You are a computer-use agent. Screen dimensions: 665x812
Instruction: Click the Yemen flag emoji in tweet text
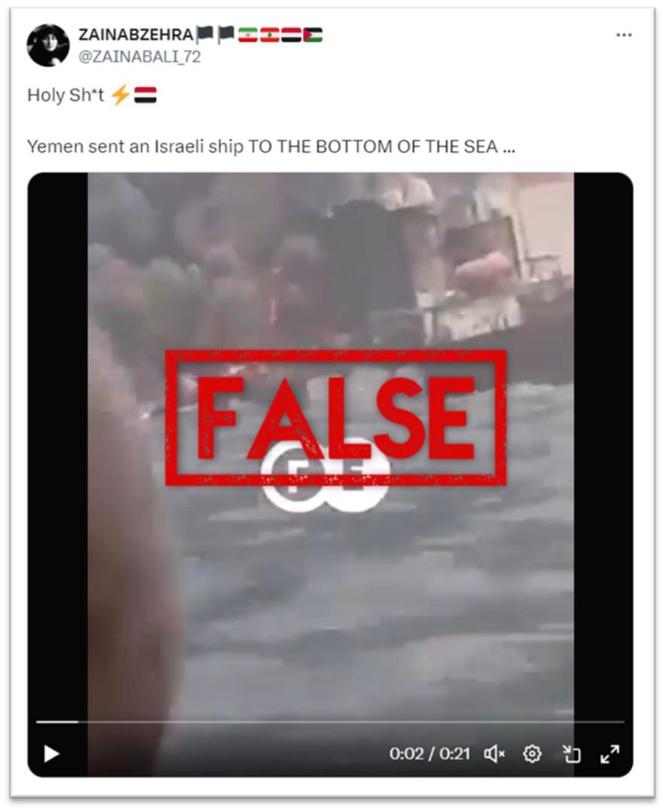click(146, 95)
